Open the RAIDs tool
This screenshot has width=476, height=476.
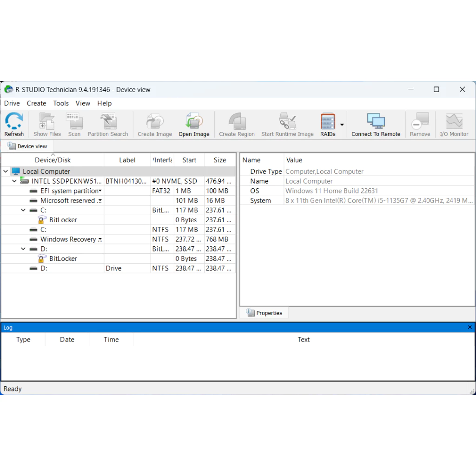point(328,125)
